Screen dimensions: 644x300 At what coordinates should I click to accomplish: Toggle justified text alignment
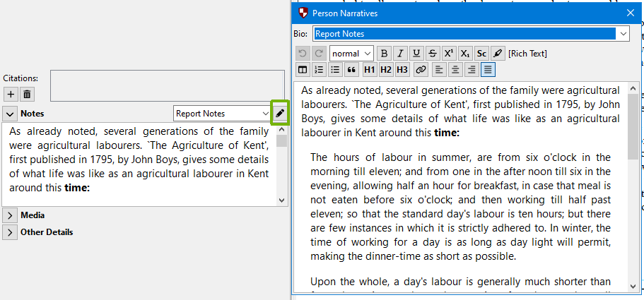click(488, 69)
